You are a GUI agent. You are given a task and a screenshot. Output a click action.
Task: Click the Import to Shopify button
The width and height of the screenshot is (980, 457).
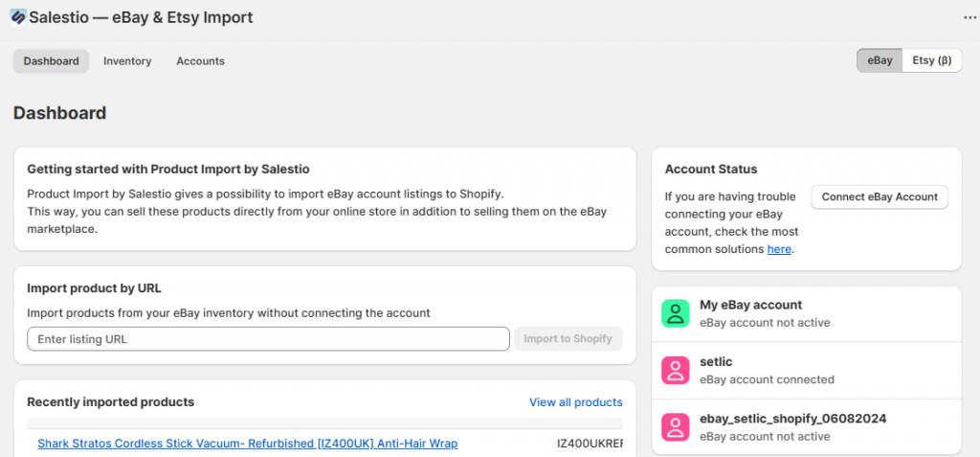click(x=568, y=339)
